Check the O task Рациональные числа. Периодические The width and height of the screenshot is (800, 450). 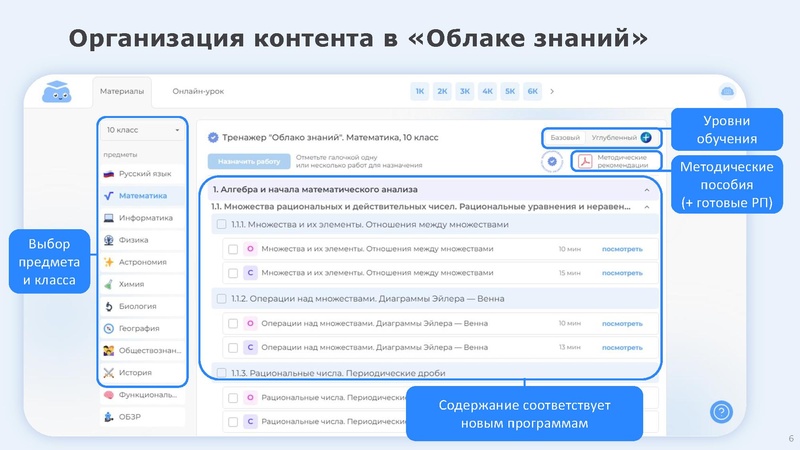pyautogui.click(x=233, y=397)
